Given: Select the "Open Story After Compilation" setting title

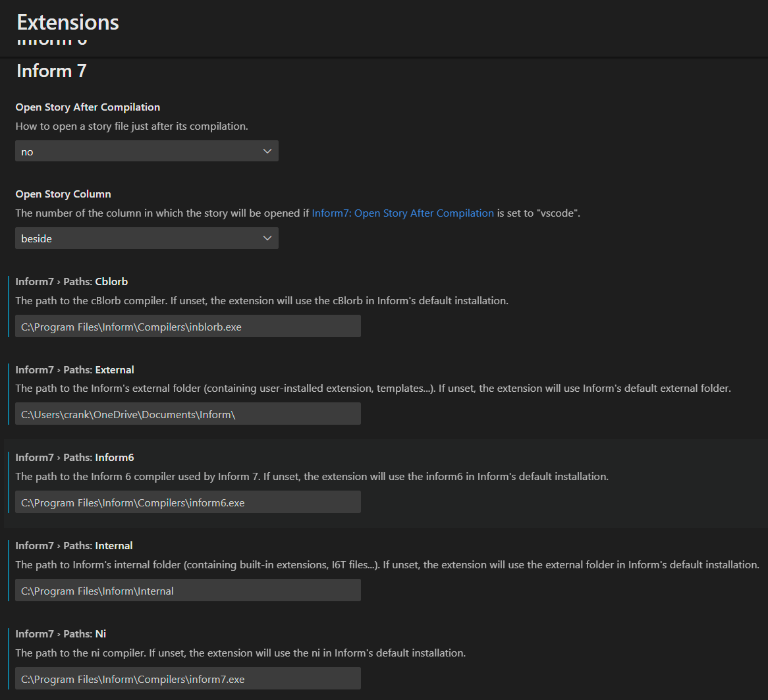Looking at the screenshot, I should point(88,107).
